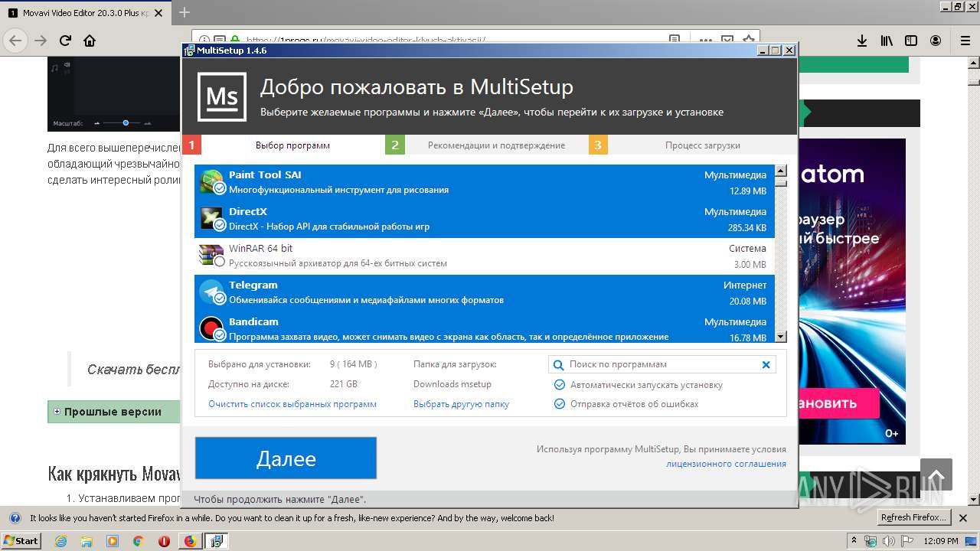
Task: Check WinRAR 64 bit for installation
Action: coord(220,262)
